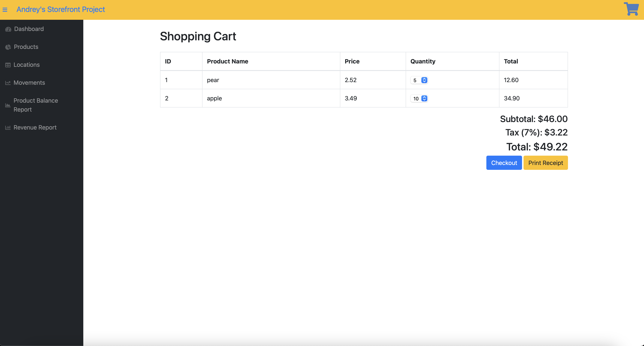Go to Revenue Report page
This screenshot has width=644, height=346.
pos(35,127)
